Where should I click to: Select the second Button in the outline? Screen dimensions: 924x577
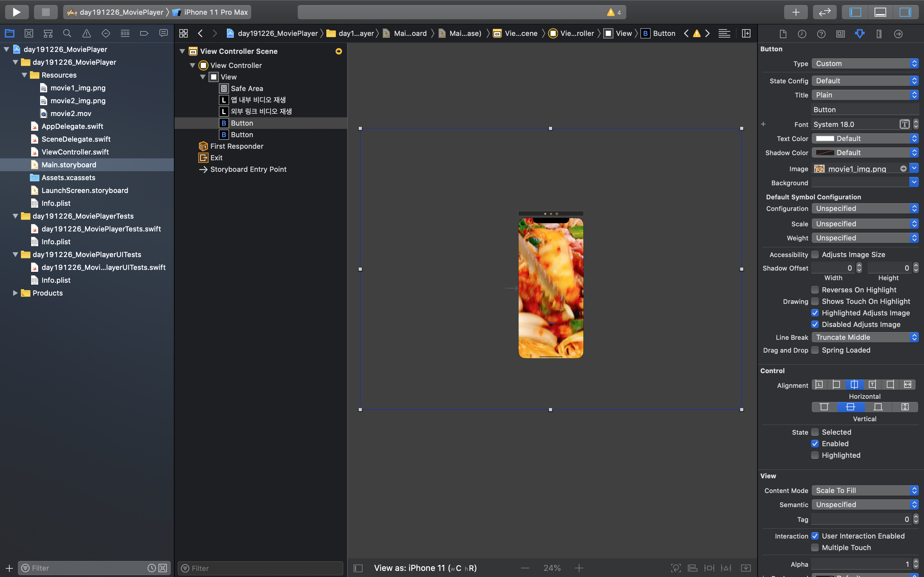(x=242, y=135)
